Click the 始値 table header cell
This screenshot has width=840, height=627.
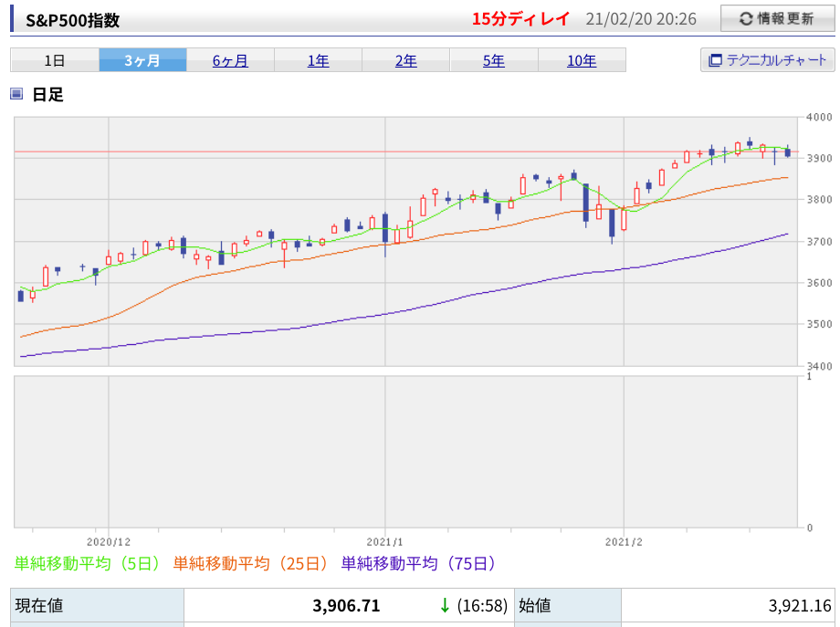click(x=568, y=606)
